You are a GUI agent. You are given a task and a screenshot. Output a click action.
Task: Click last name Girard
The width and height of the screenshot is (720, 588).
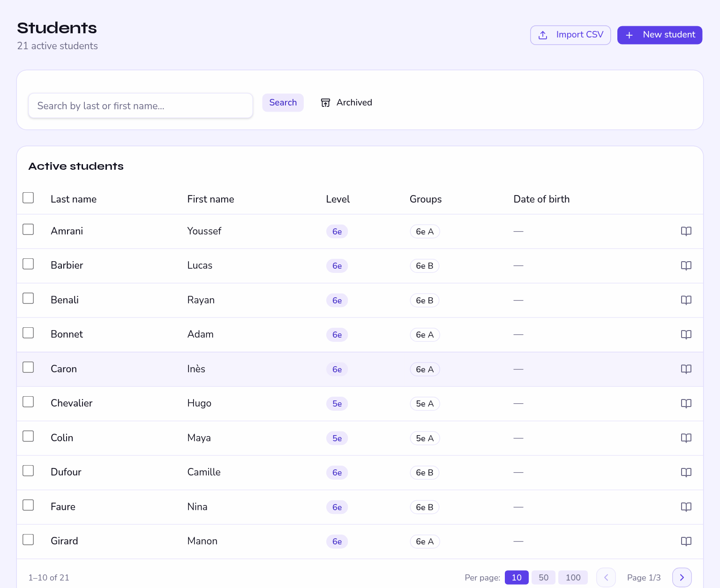[x=64, y=541]
